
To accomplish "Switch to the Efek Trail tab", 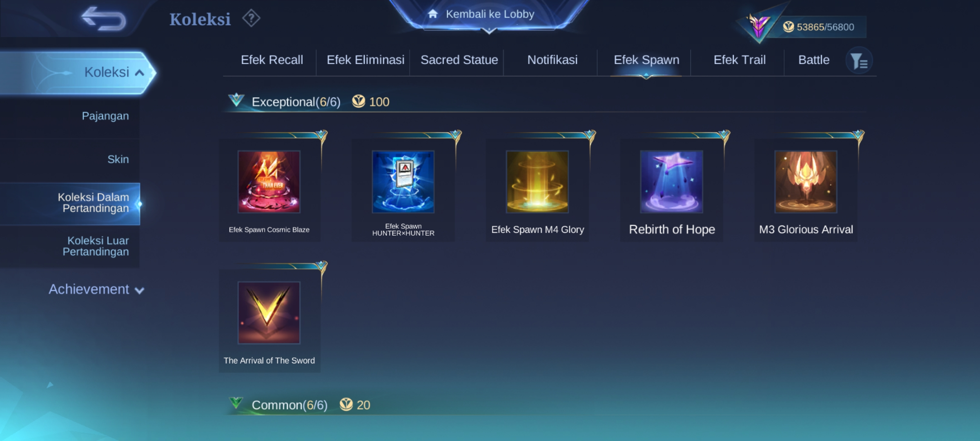I will coord(739,60).
